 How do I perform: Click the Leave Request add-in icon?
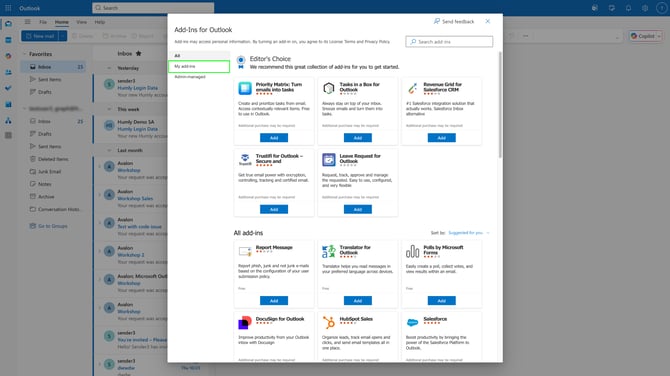click(x=329, y=160)
